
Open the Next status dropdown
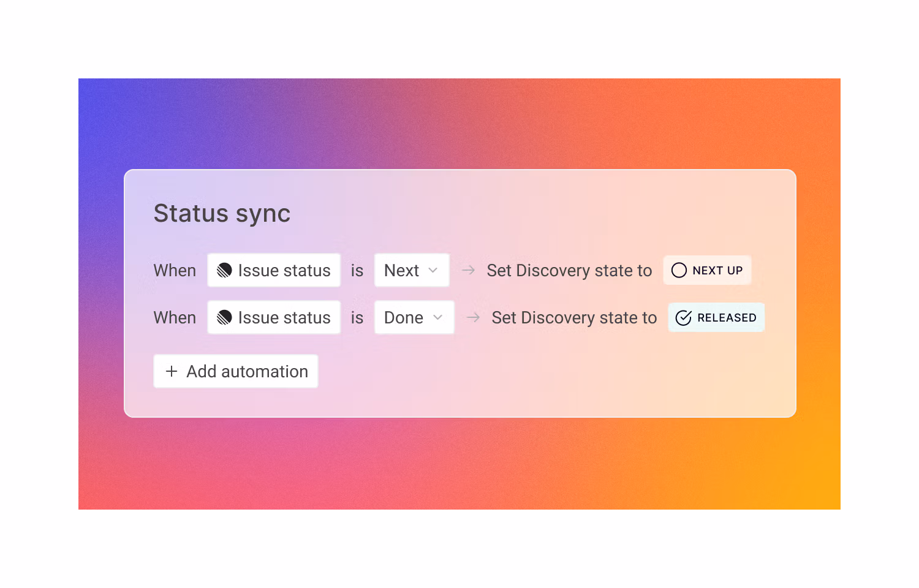412,270
